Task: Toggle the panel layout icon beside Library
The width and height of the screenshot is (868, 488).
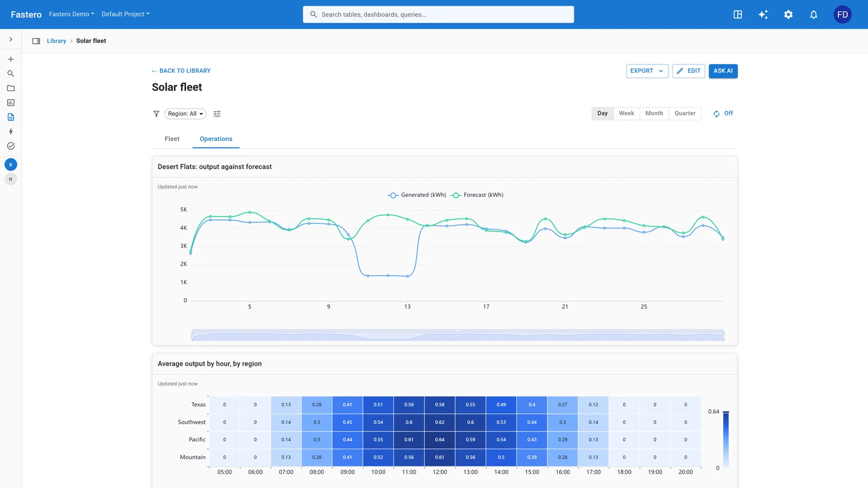Action: coord(36,41)
